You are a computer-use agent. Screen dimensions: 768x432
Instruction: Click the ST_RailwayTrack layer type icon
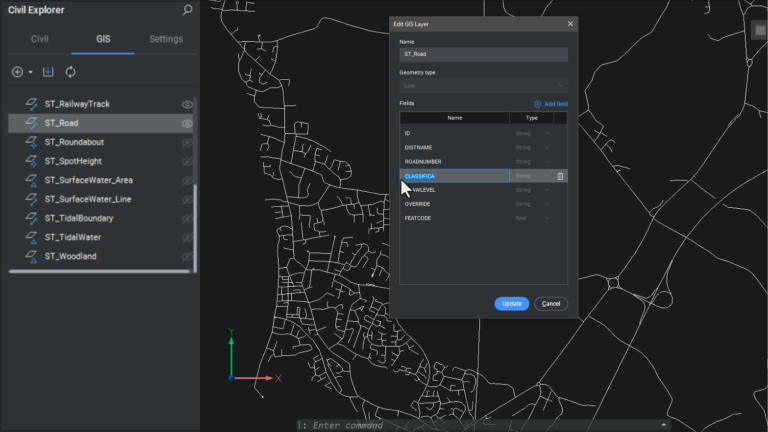31,104
